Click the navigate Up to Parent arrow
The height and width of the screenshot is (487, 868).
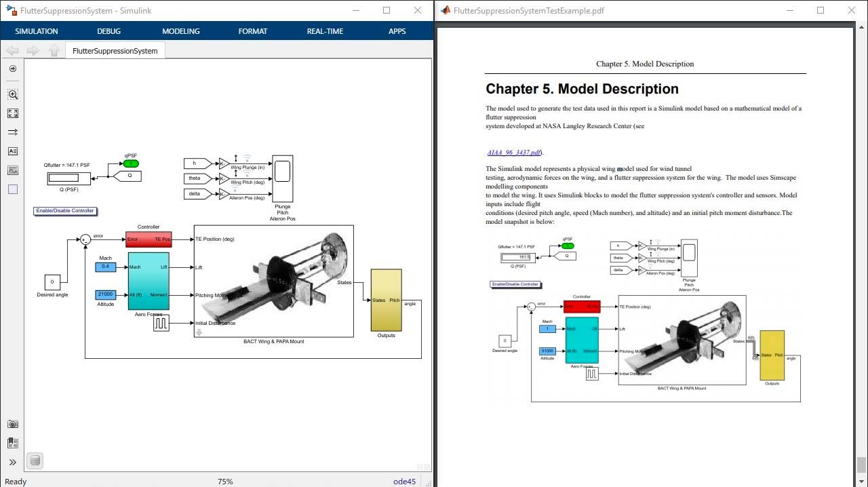(x=54, y=51)
